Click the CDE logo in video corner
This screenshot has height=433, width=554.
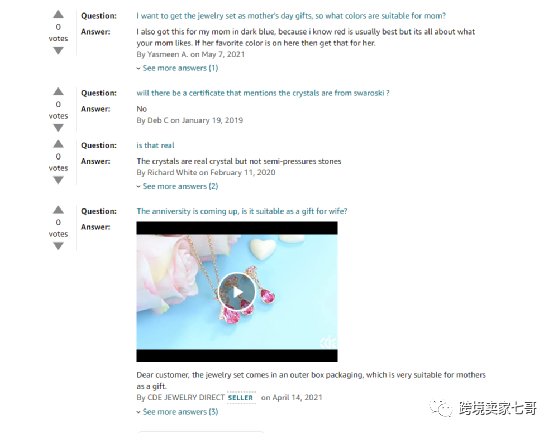[x=328, y=342]
